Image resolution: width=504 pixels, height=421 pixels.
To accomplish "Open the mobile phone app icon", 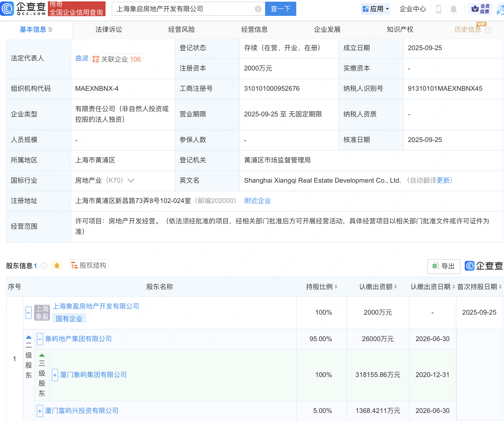I will pyautogui.click(x=438, y=9).
